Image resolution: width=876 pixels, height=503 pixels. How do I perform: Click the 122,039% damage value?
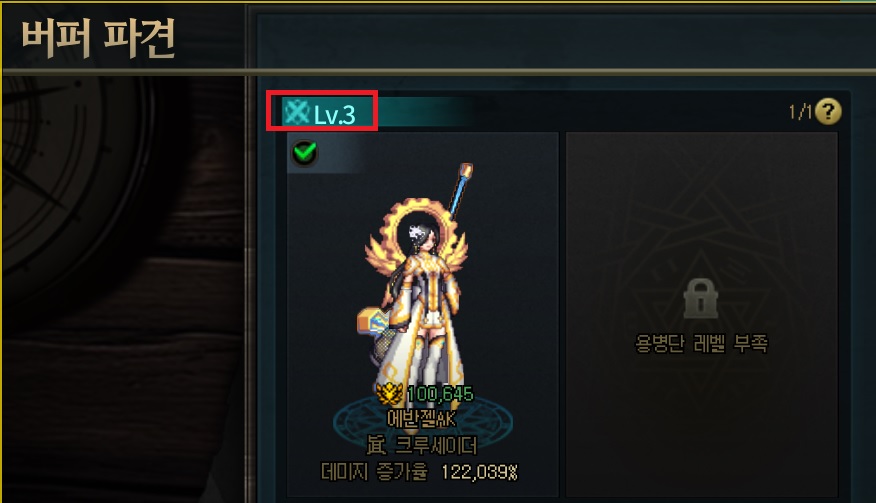pos(479,472)
